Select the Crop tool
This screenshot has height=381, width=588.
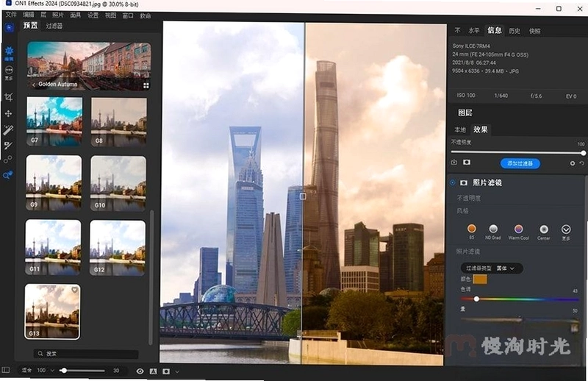point(8,97)
